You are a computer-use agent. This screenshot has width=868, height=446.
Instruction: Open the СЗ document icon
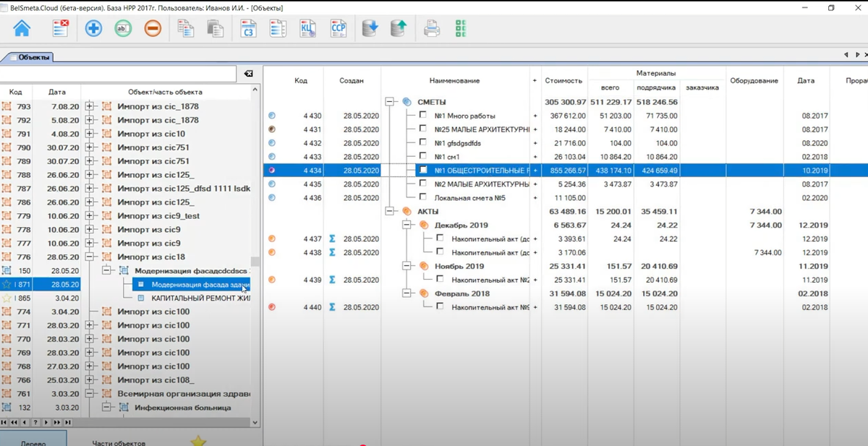point(249,29)
